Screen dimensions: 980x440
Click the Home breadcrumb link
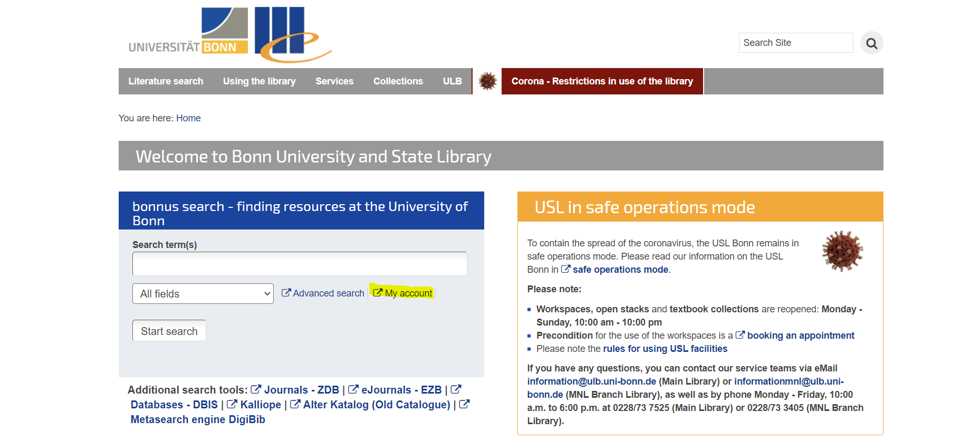pyautogui.click(x=188, y=118)
